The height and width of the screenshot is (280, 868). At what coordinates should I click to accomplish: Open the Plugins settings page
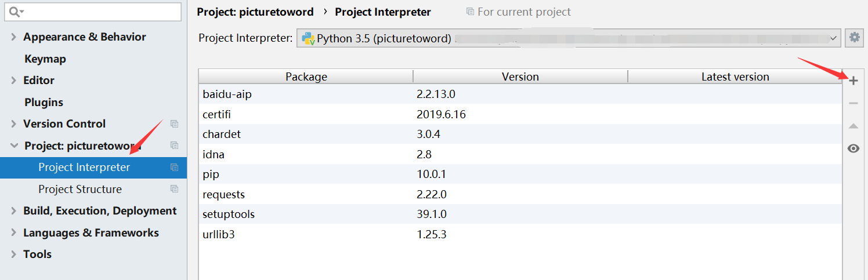[x=44, y=103]
